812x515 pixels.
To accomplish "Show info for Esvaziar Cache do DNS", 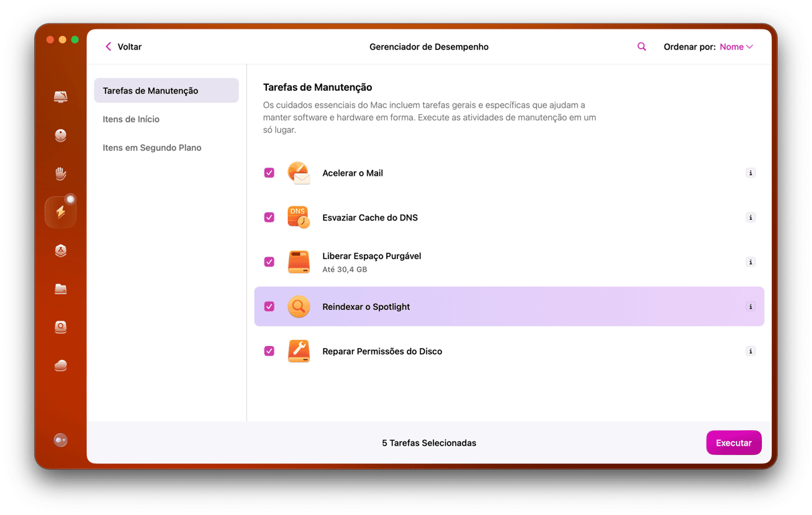I will pos(751,218).
